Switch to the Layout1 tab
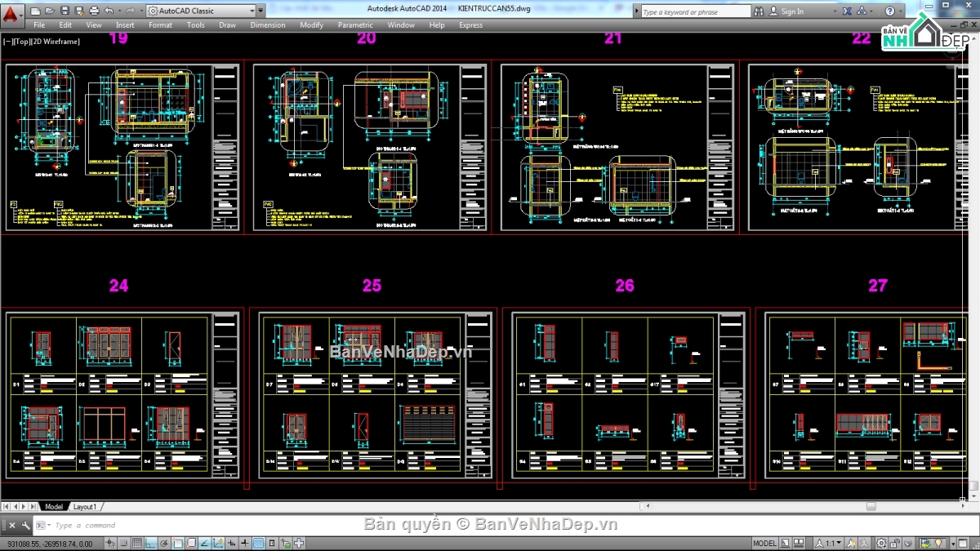 coord(84,506)
